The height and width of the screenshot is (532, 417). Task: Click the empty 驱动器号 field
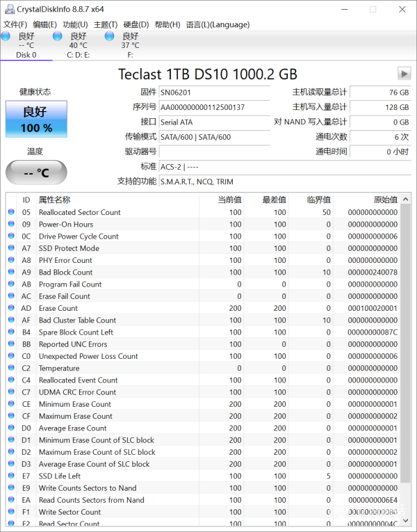214,152
